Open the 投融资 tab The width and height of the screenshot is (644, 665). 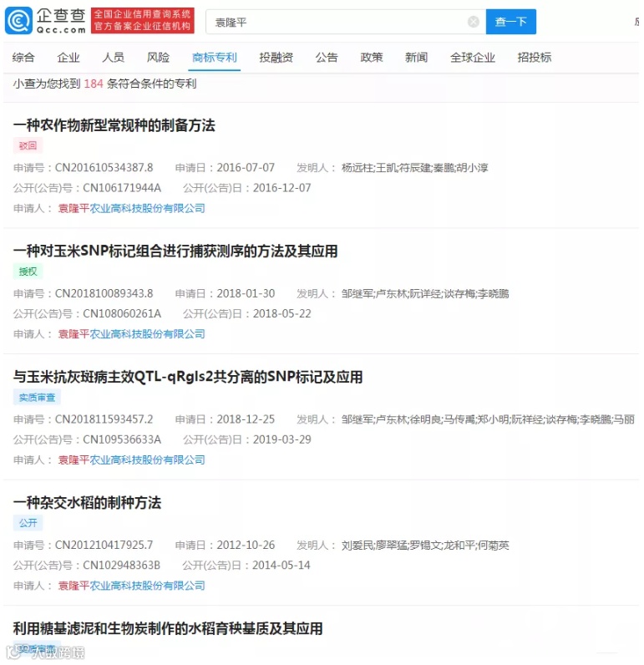[x=276, y=58]
